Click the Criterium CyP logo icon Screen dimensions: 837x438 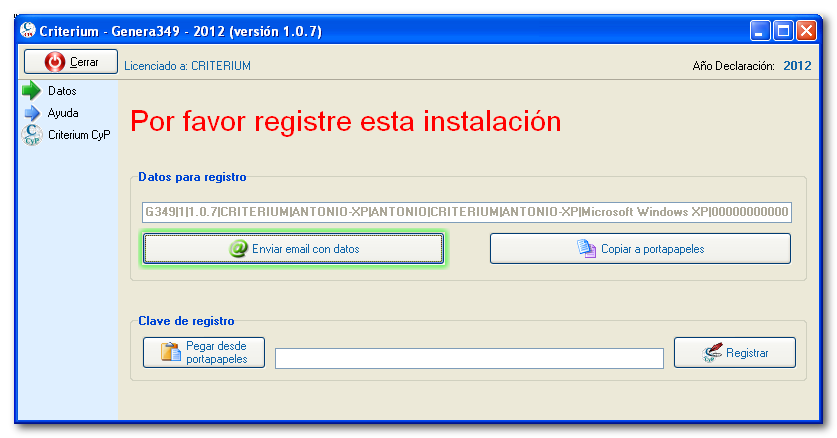click(x=32, y=134)
